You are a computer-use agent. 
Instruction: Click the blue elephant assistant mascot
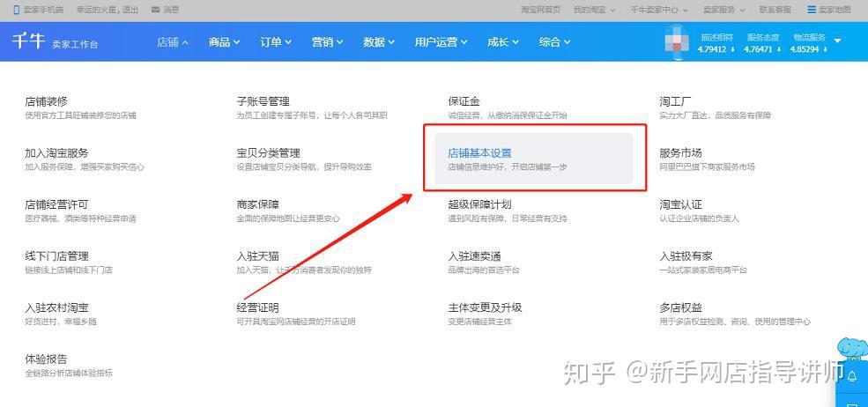pyautogui.click(x=853, y=349)
